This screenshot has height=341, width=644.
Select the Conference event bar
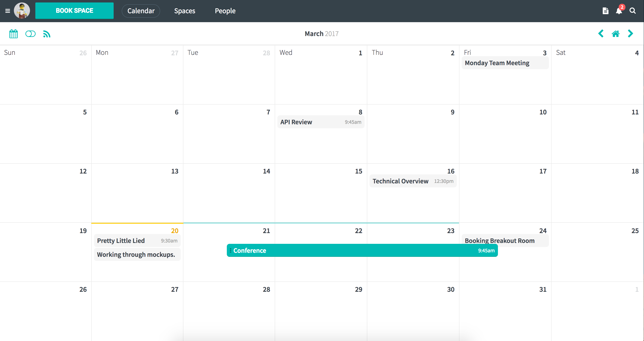[362, 251]
